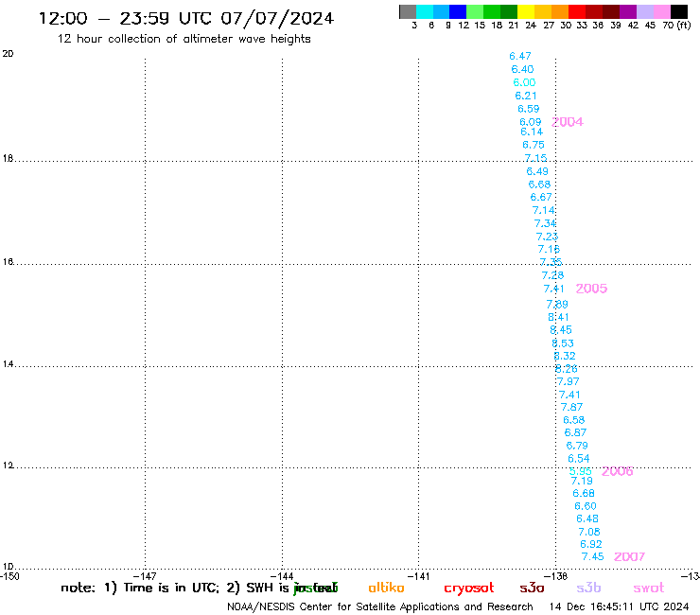The image size is (700, 615).
Task: Click the dark red "s3a" legend label
Action: click(532, 588)
